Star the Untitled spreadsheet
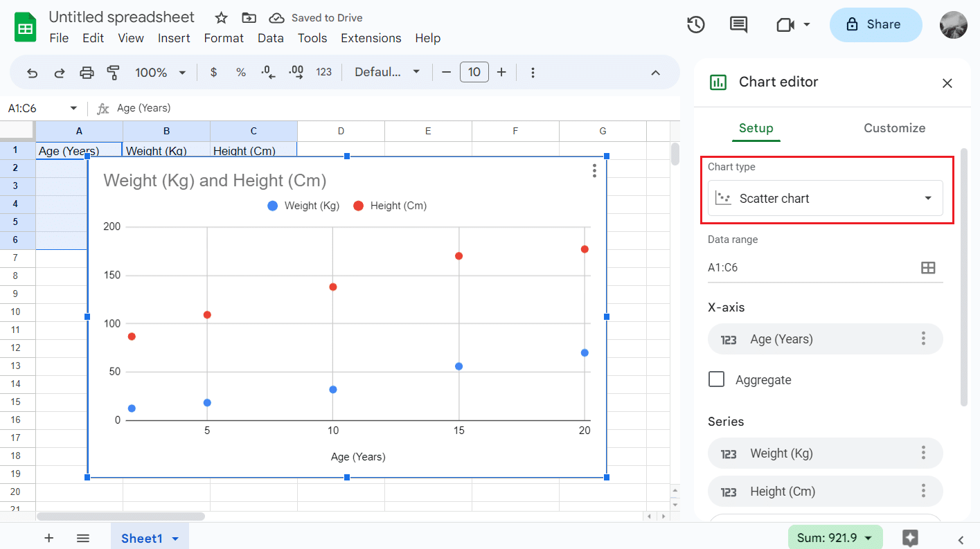 pos(221,18)
